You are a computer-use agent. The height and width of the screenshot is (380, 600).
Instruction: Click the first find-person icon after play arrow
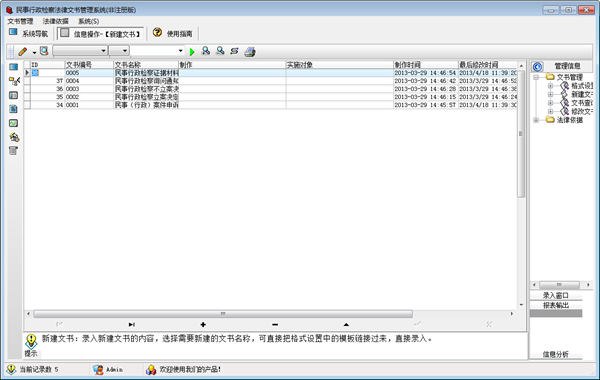pos(206,51)
